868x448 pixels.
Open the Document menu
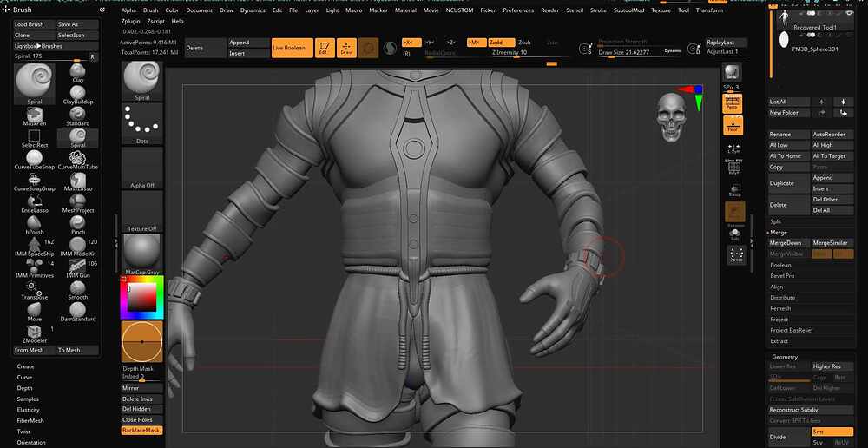[x=200, y=10]
